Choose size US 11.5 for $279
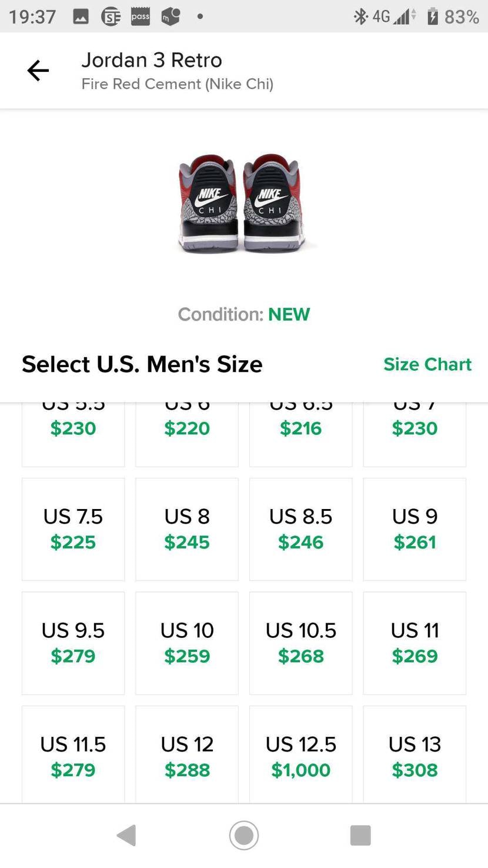Screen dimensions: 488x868 (x=73, y=754)
